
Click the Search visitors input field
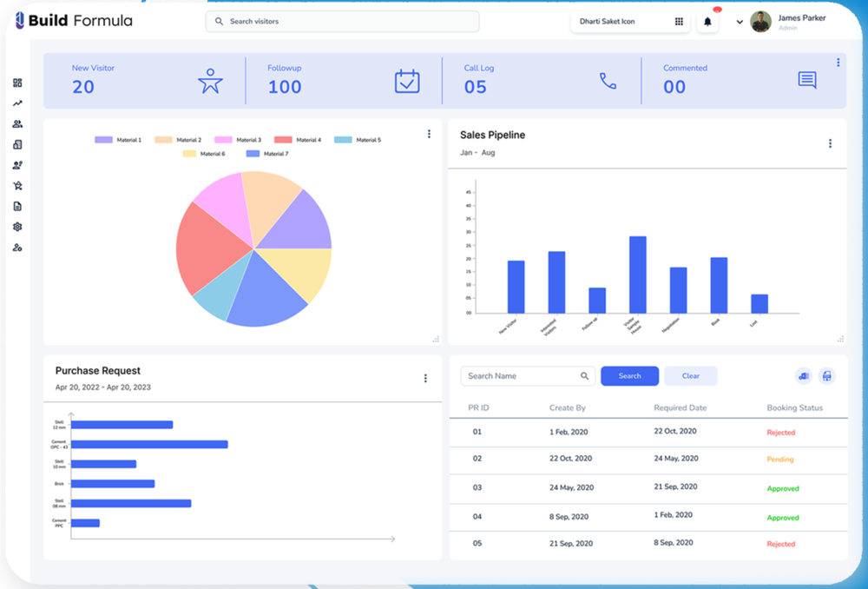tap(342, 22)
